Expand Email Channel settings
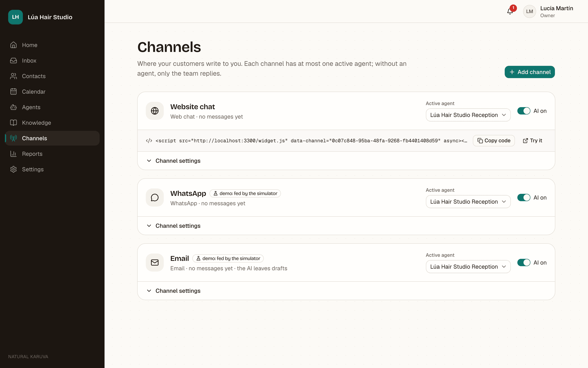This screenshot has height=368, width=588. [x=346, y=291]
